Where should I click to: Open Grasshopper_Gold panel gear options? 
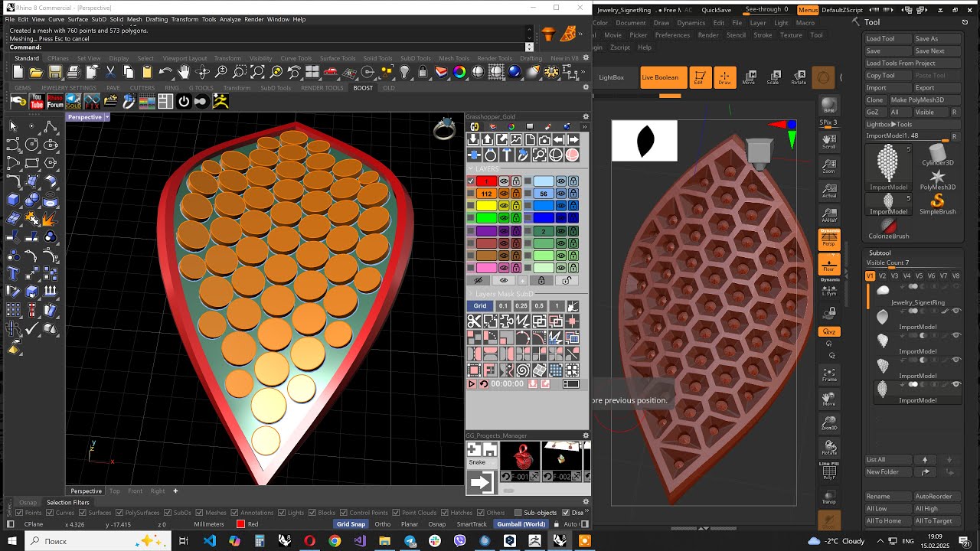pyautogui.click(x=586, y=117)
